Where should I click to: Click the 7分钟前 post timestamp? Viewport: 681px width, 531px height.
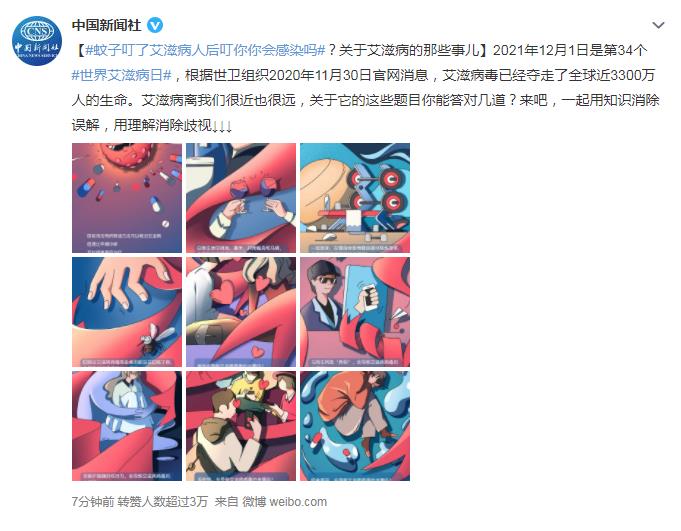(93, 502)
